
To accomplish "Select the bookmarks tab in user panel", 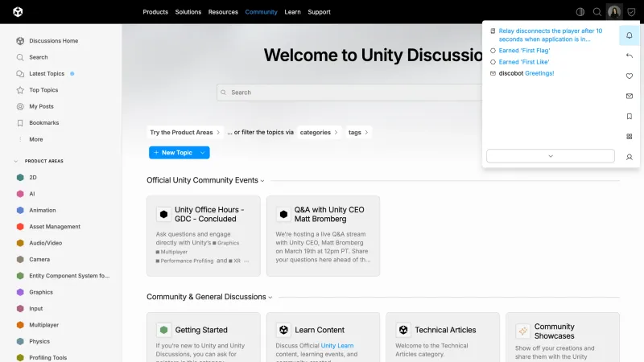I will 630,117.
